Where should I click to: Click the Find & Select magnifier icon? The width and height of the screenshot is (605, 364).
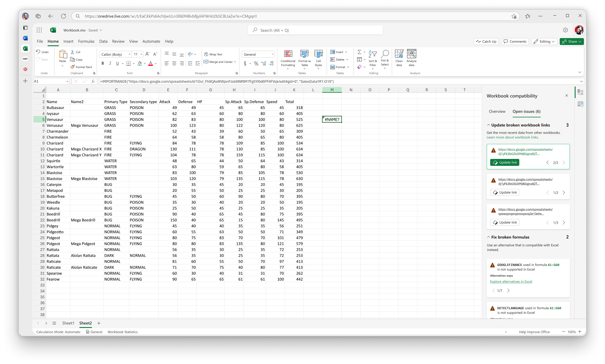pos(385,54)
